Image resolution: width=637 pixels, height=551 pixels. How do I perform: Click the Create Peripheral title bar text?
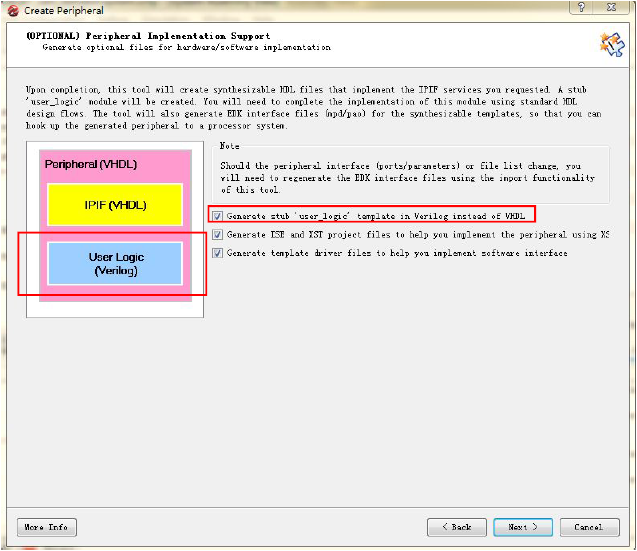tap(63, 10)
